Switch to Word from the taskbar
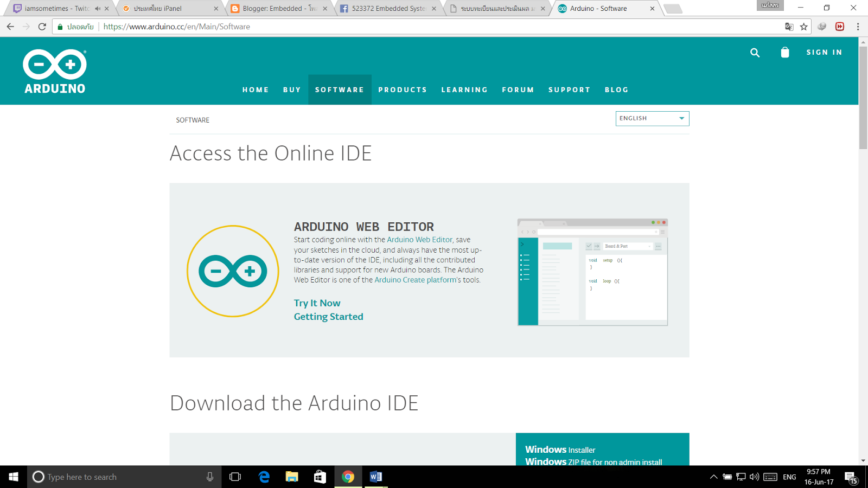 pyautogui.click(x=376, y=477)
